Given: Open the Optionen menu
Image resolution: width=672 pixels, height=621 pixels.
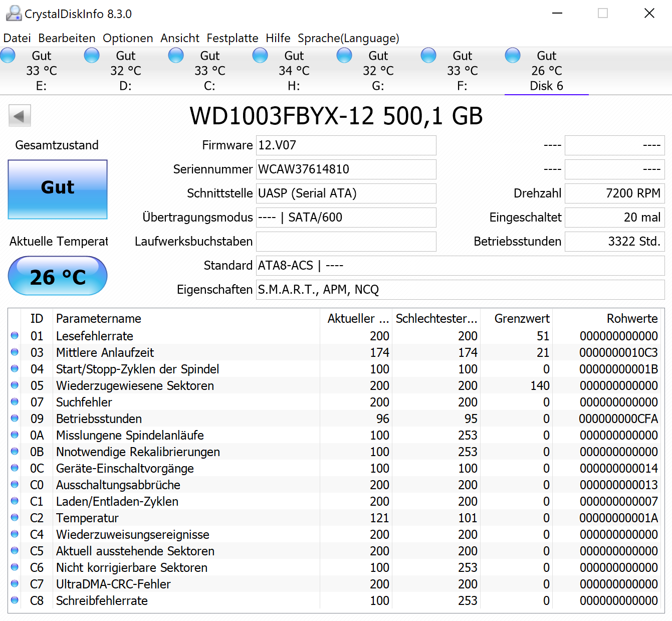Looking at the screenshot, I should [128, 38].
